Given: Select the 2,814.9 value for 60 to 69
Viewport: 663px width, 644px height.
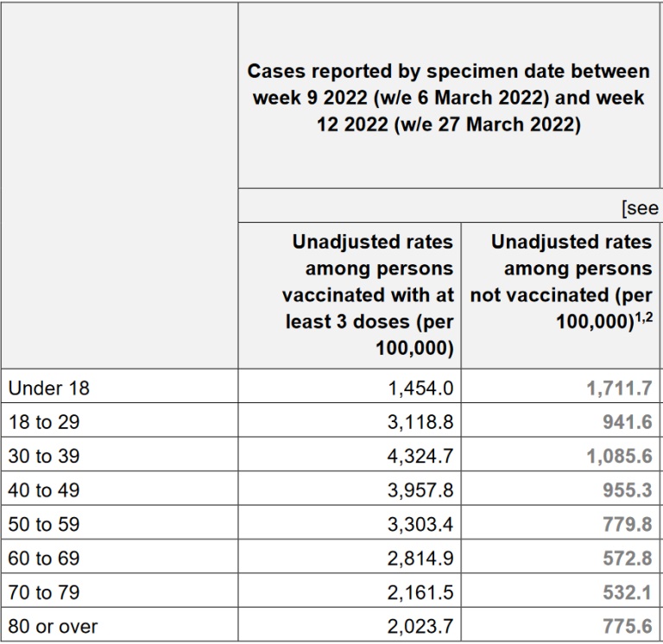Looking at the screenshot, I should [420, 559].
